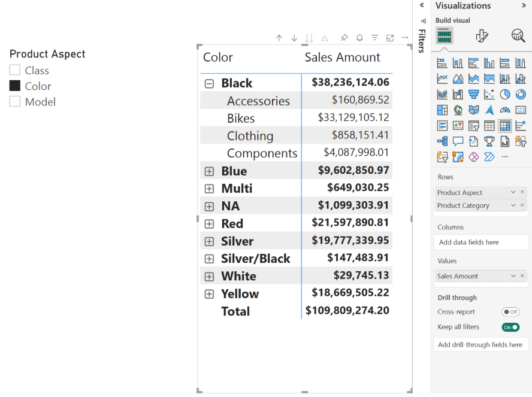Open the Product Aspect field dropdown
This screenshot has width=532, height=397.
click(x=513, y=192)
